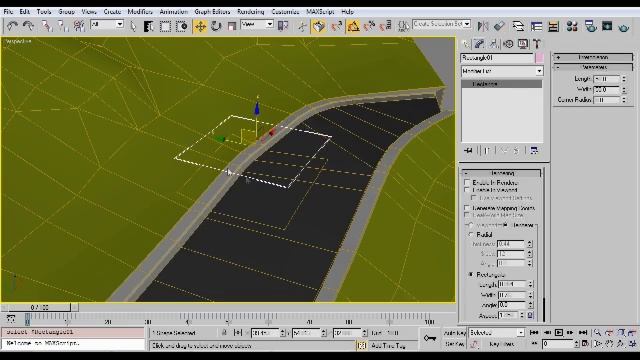This screenshot has width=640, height=360.
Task: Open the Schematic View icon
Action: [x=553, y=27]
